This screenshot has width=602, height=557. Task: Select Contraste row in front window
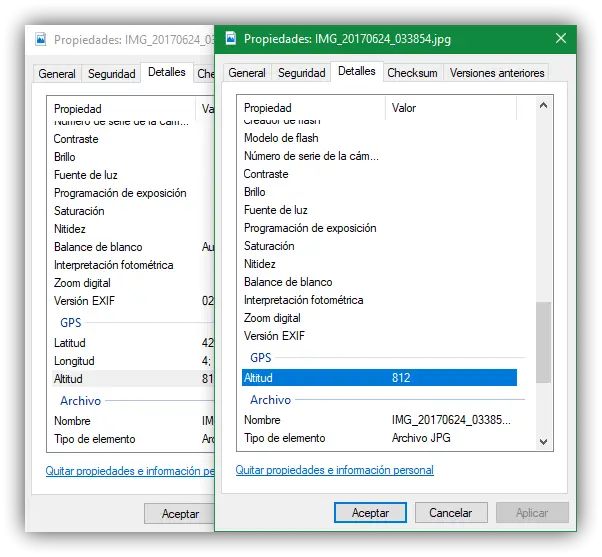click(379, 174)
